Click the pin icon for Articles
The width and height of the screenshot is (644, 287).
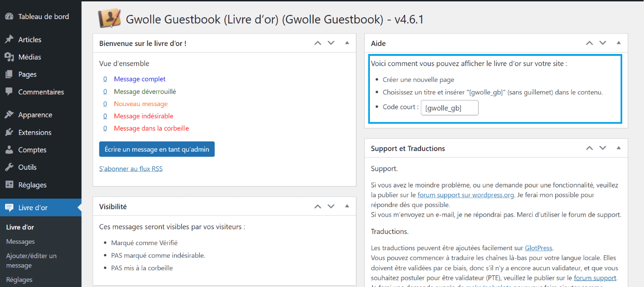9,40
